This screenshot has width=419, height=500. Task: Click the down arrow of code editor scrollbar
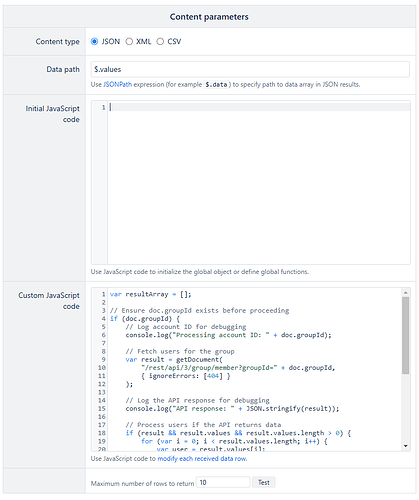click(x=406, y=446)
